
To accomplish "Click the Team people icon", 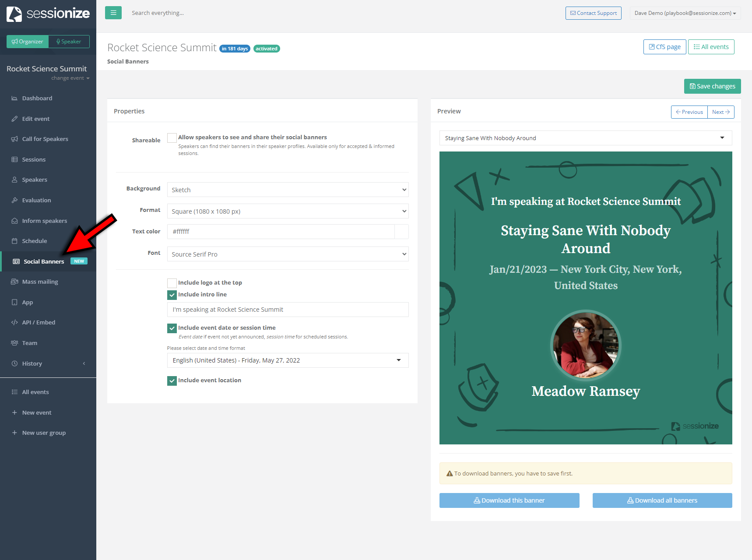I will (14, 343).
